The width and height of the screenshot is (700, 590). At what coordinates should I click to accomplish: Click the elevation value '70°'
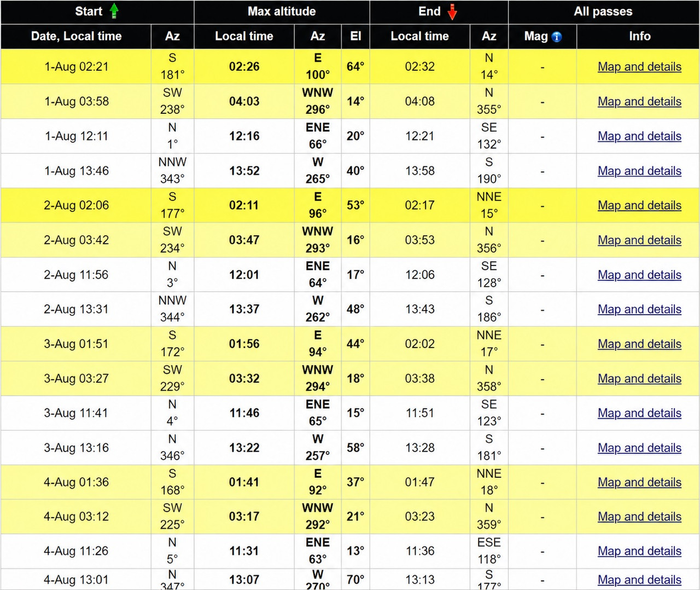[x=355, y=580]
